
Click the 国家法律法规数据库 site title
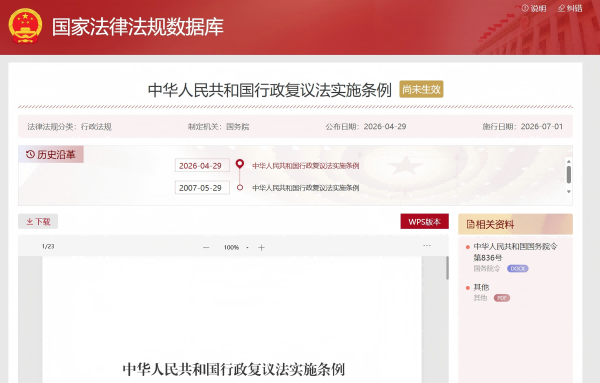click(x=138, y=26)
